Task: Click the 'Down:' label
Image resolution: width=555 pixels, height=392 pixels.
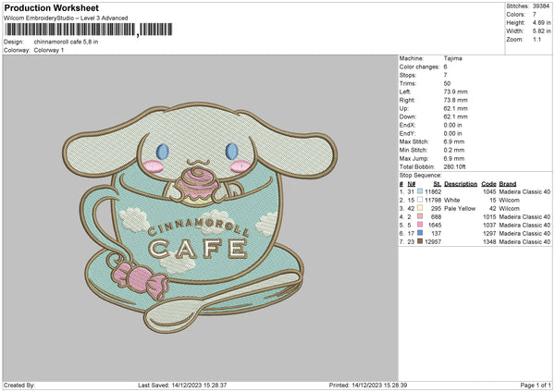Action: point(407,116)
